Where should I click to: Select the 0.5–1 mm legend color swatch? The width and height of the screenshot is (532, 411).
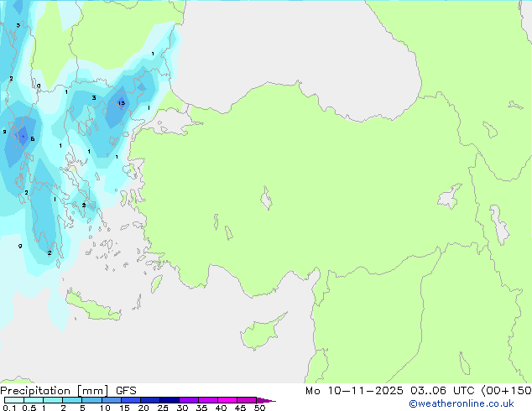point(34,400)
